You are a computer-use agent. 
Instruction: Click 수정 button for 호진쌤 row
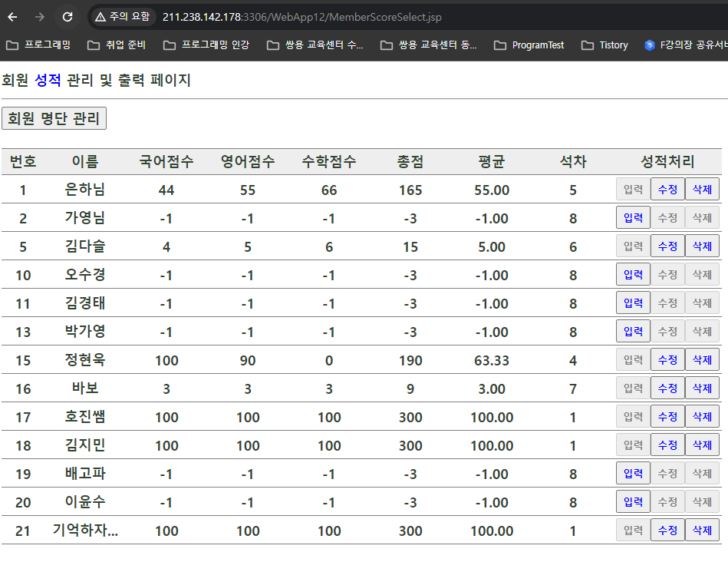click(x=667, y=416)
